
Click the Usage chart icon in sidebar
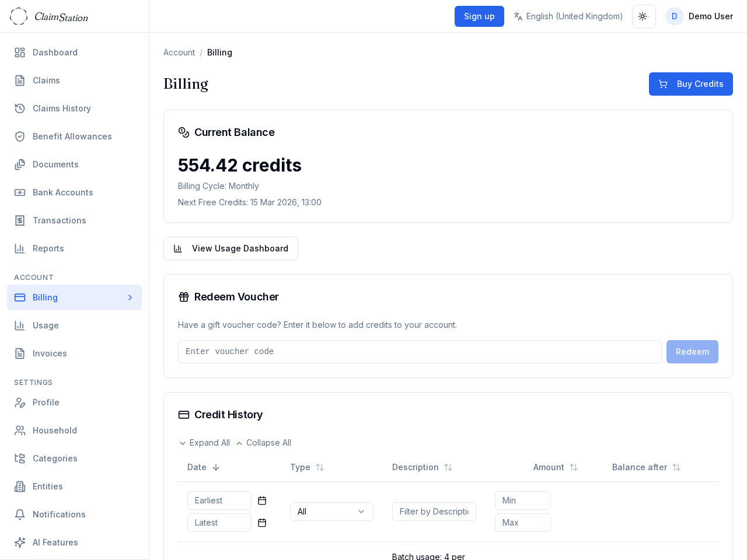click(x=20, y=325)
